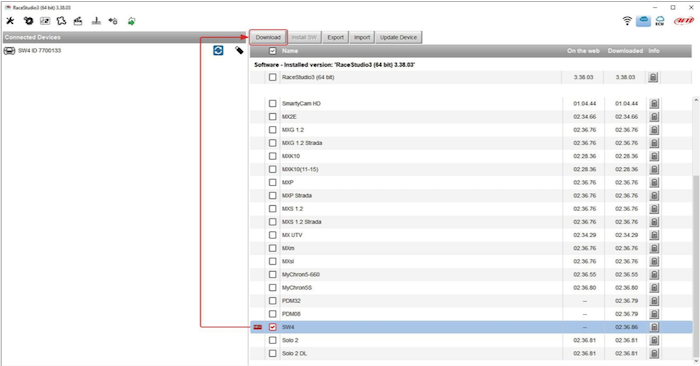Click the scroll-up arrow of the list

click(696, 100)
